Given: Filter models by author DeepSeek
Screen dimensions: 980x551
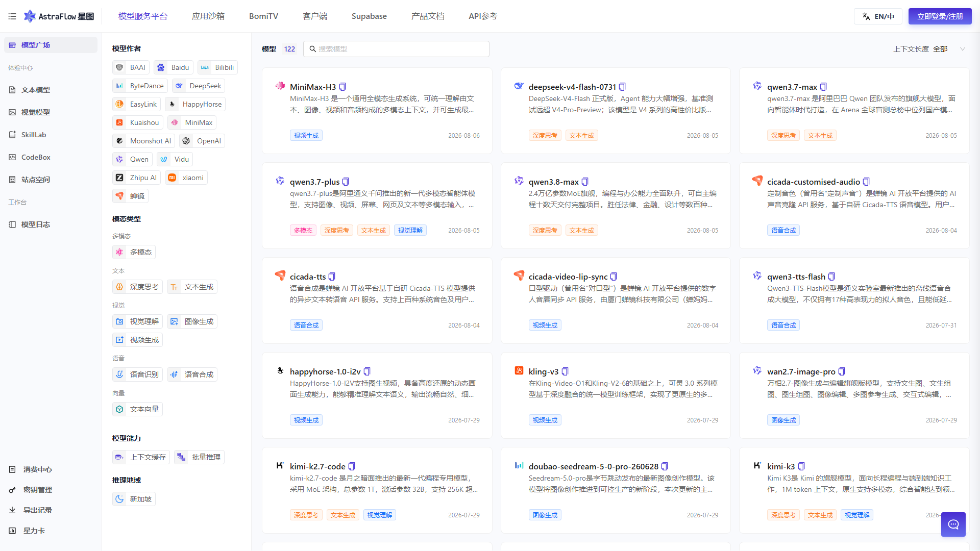Looking at the screenshot, I should tap(199, 86).
